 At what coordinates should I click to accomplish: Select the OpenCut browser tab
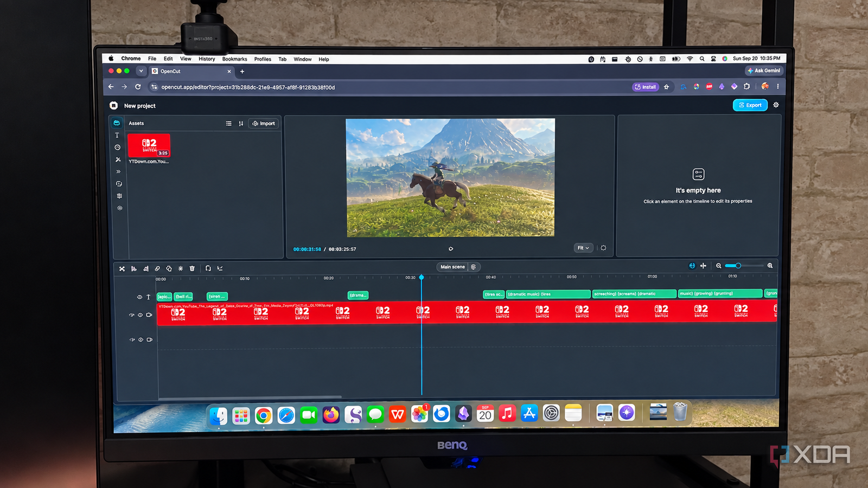click(x=192, y=71)
